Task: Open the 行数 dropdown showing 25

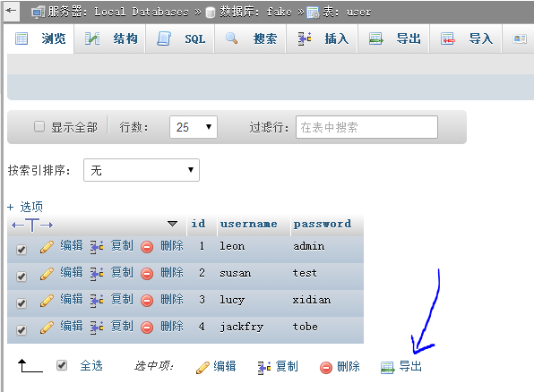Action: (194, 127)
